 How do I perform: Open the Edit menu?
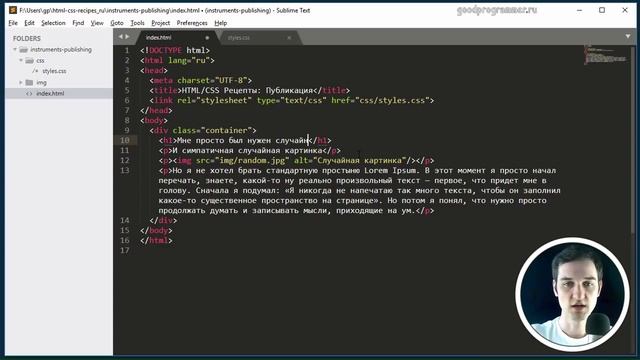click(x=29, y=23)
